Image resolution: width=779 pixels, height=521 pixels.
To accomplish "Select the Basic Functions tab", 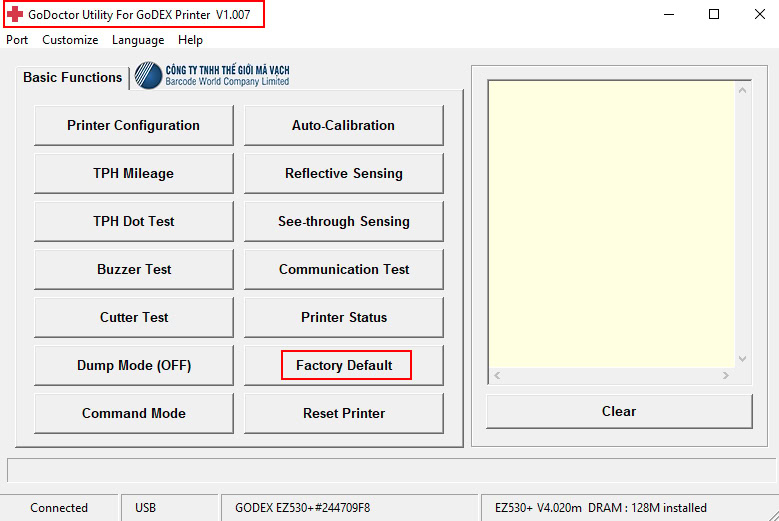I will 73,77.
